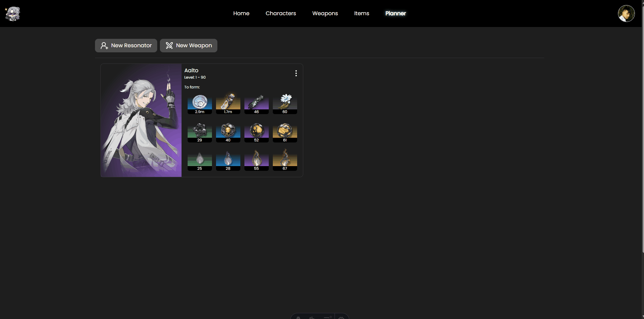Select the green core item with 29

coord(200,132)
